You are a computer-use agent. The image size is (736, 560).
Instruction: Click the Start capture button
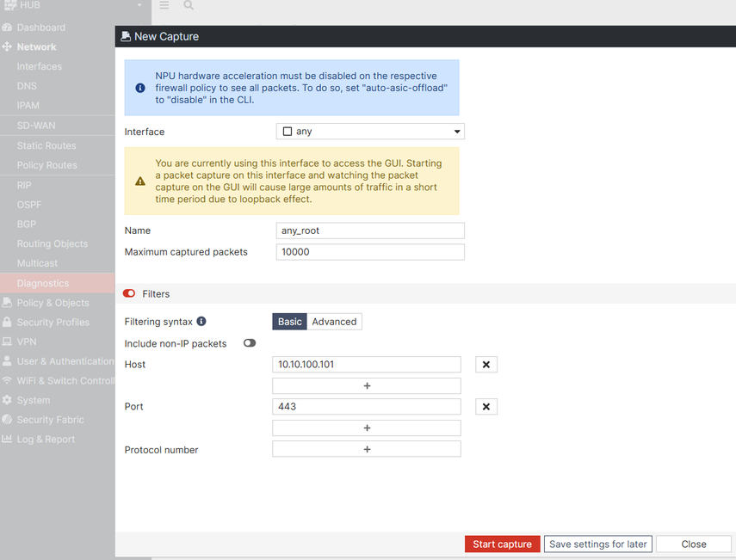(502, 545)
